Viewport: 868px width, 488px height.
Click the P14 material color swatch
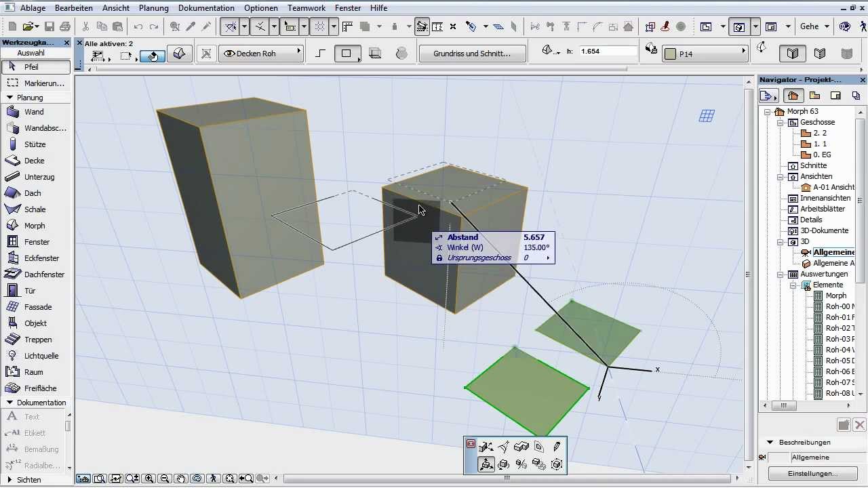pyautogui.click(x=670, y=54)
